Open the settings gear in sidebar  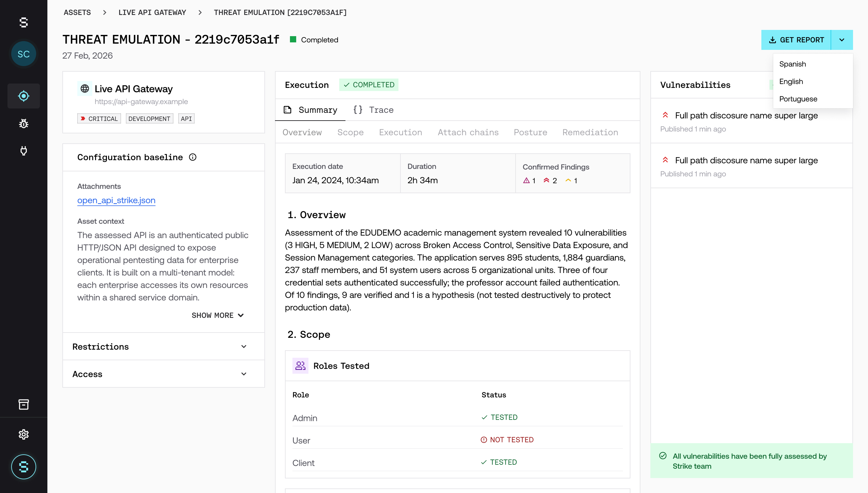click(23, 434)
